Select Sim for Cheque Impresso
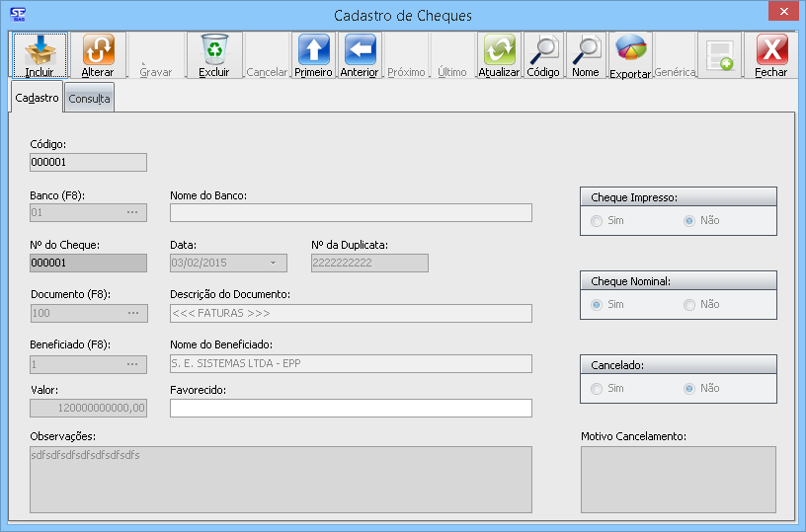This screenshot has width=806, height=532. [597, 221]
